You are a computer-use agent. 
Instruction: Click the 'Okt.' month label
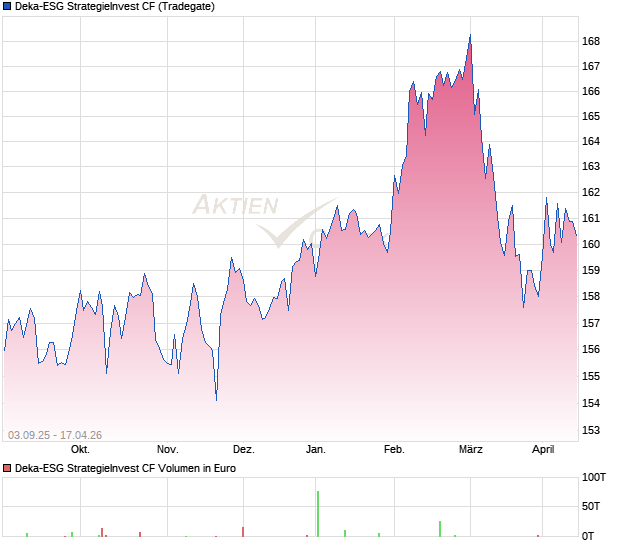tap(80, 450)
